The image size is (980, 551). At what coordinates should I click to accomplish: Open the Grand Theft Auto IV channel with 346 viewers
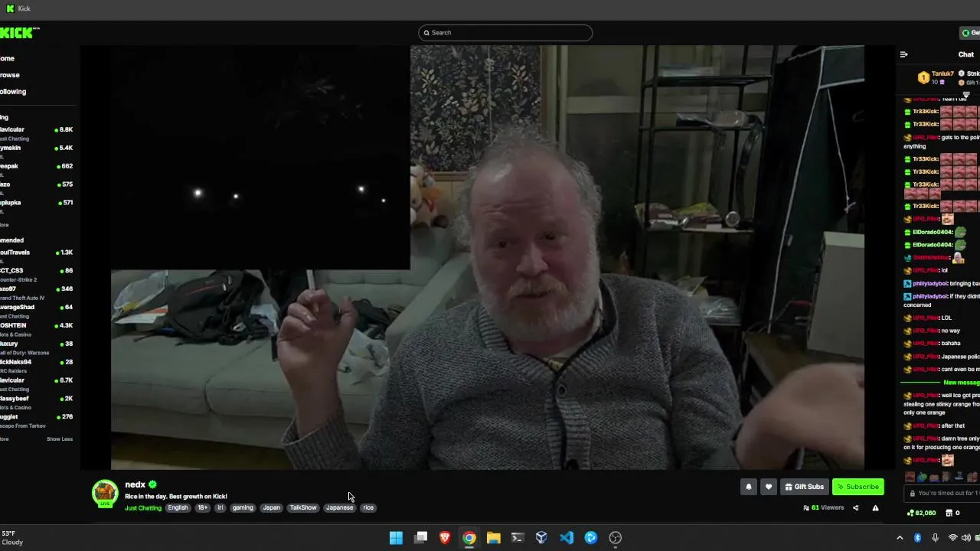pyautogui.click(x=37, y=292)
